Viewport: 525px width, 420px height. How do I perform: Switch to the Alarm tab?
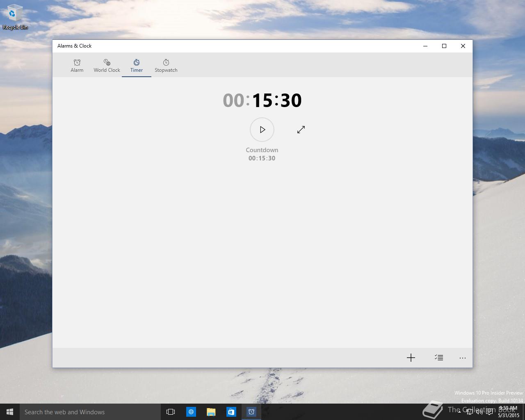(x=77, y=66)
